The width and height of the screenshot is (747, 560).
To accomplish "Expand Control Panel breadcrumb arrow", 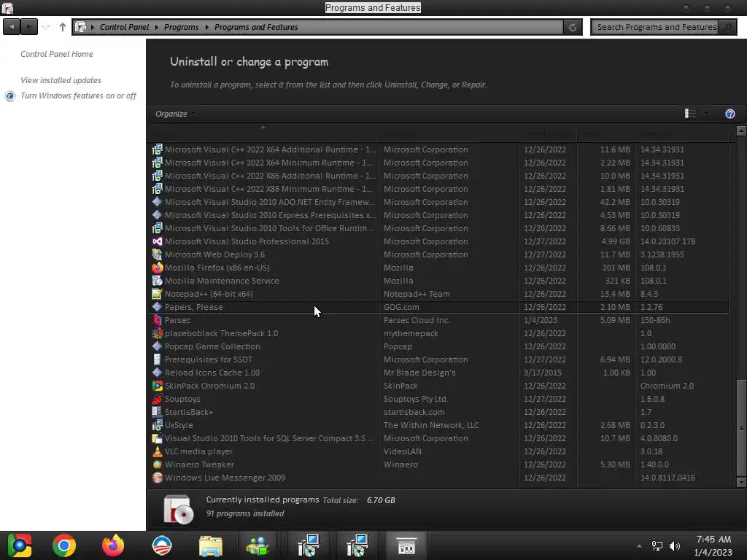I will pos(156,27).
